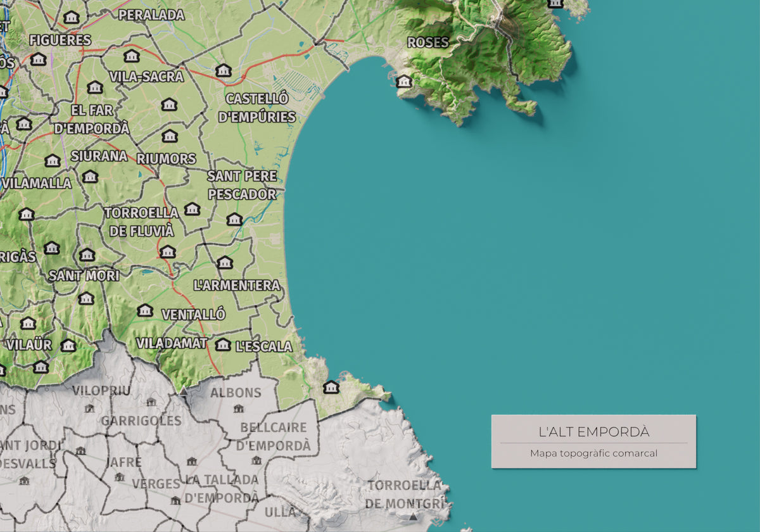Viewport: 760px width, 532px height.
Task: Click the PERALADA label on the map
Action: 151,15
